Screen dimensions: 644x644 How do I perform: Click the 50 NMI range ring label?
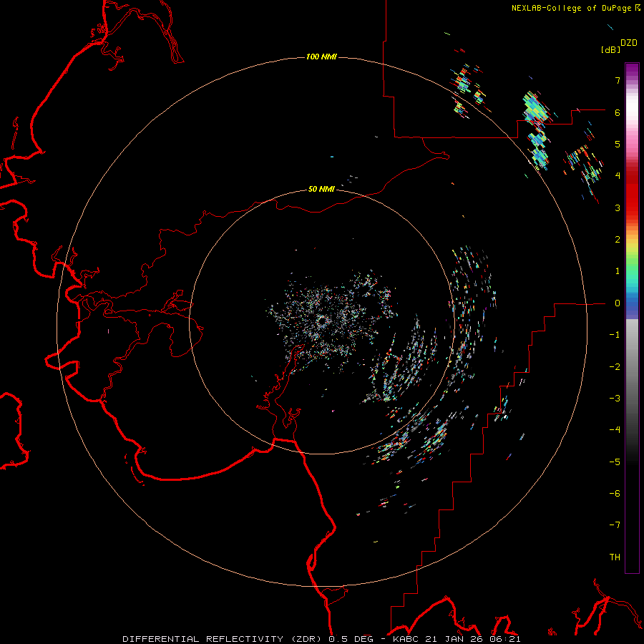(321, 189)
